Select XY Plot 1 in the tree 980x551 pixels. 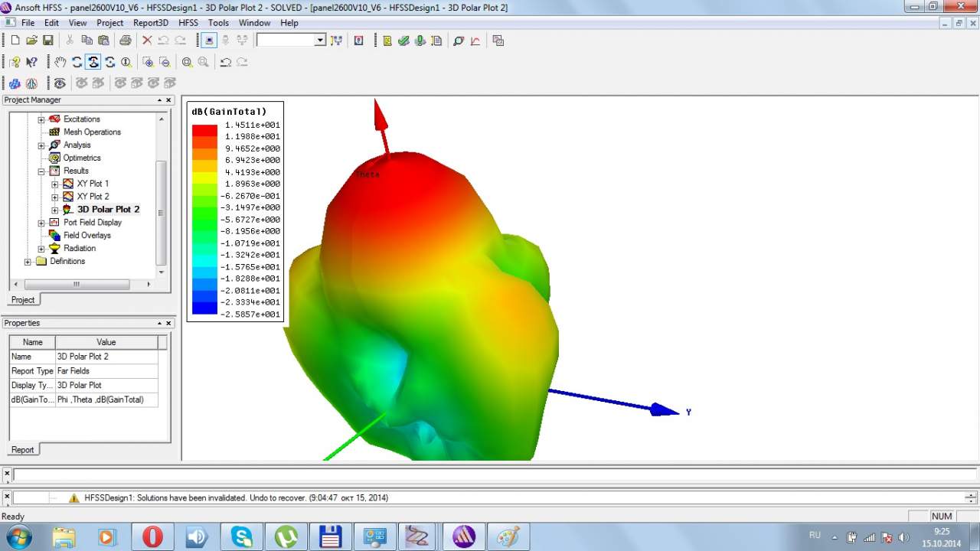click(x=93, y=184)
